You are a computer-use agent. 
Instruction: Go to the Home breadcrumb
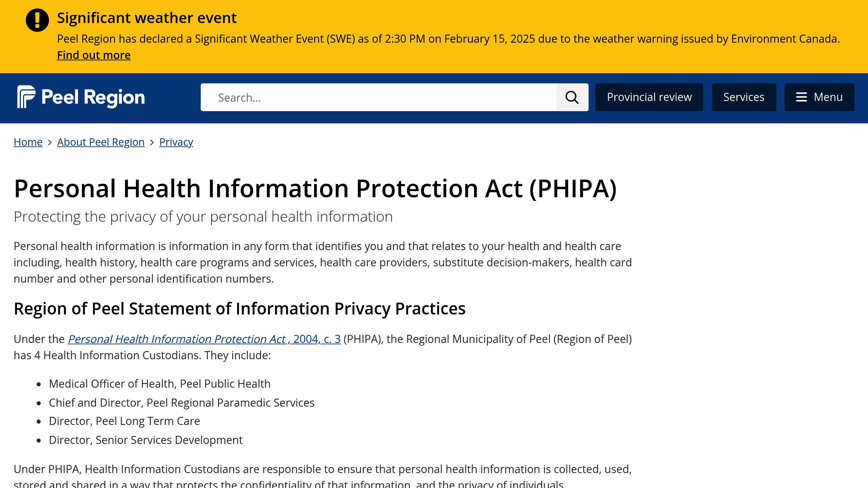click(x=28, y=142)
